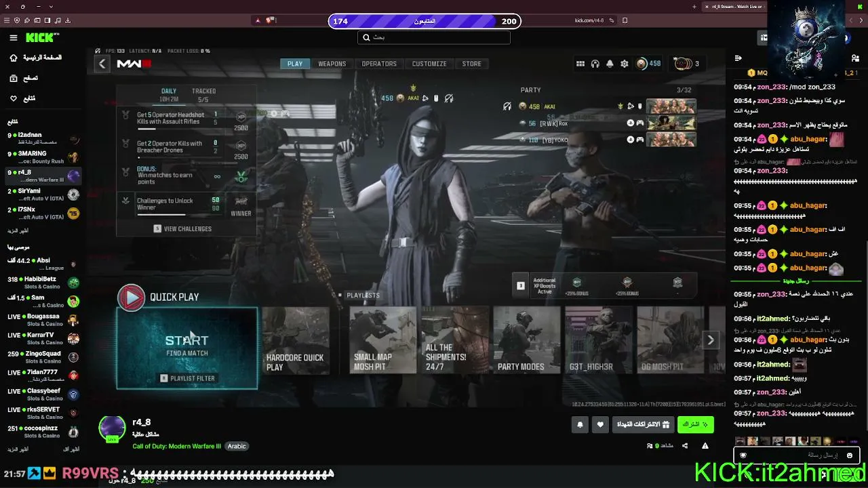Open l2adnan channel in sidebar
Screen dimensions: 868x488
pos(43,139)
